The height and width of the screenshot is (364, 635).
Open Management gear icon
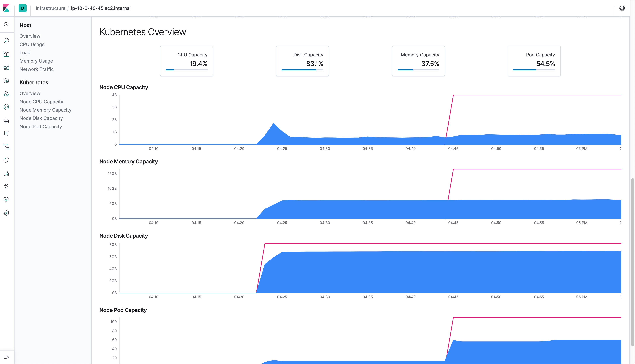point(6,213)
